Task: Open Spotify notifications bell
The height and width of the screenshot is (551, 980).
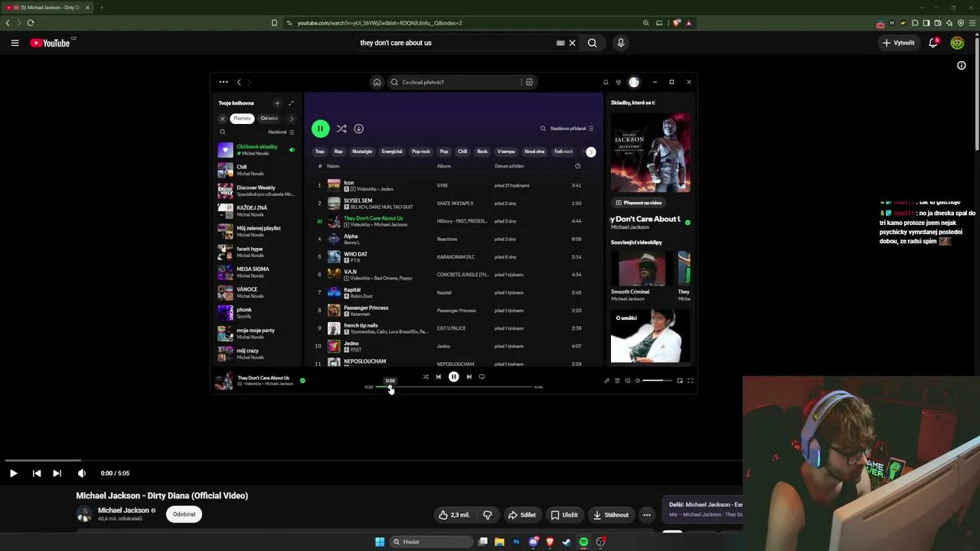Action: coord(606,82)
